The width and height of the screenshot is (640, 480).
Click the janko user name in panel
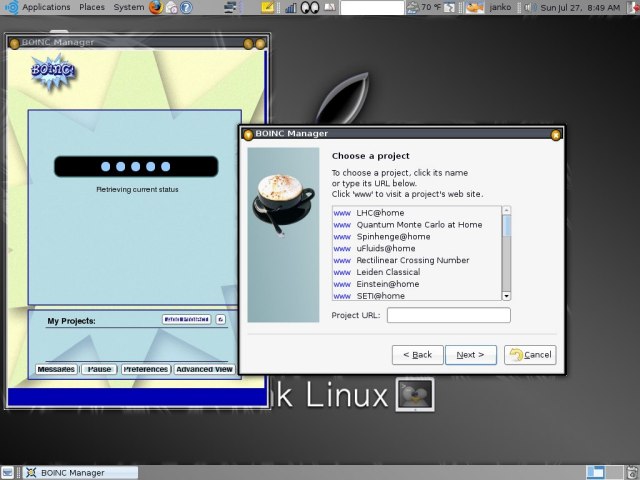coord(500,7)
